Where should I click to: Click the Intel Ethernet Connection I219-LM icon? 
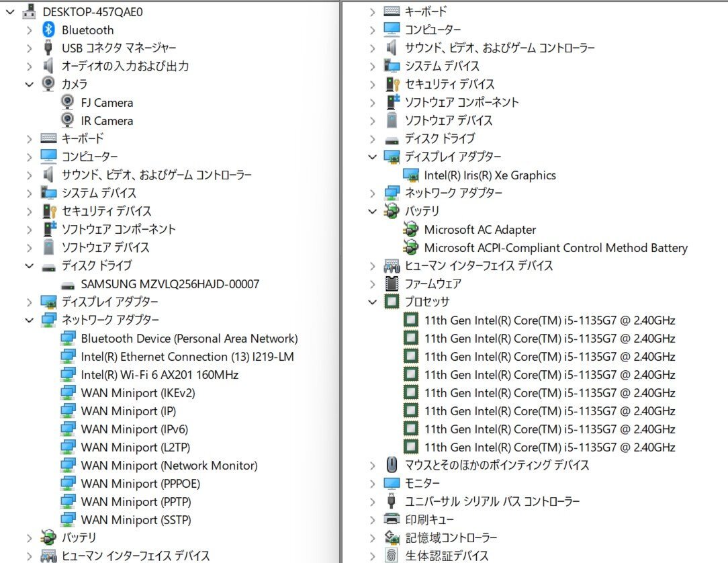click(68, 356)
